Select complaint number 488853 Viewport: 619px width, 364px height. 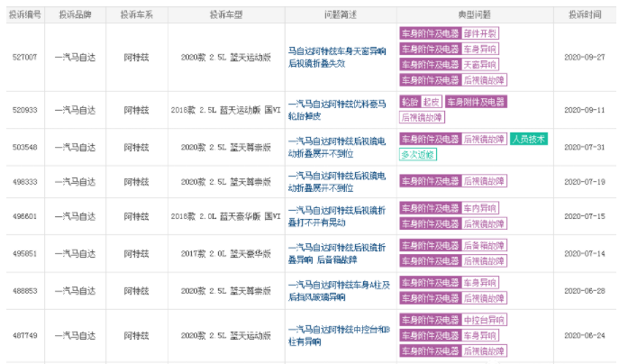(x=25, y=291)
